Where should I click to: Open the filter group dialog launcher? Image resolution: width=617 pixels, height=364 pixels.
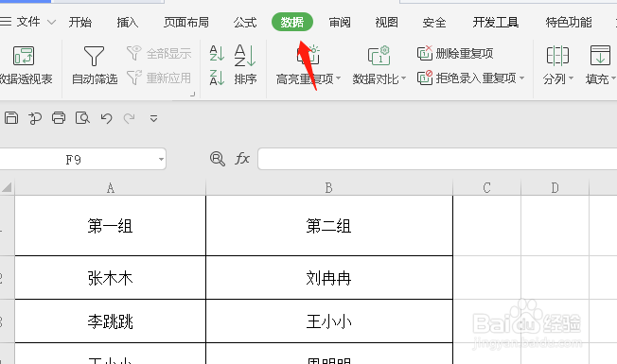click(x=192, y=95)
